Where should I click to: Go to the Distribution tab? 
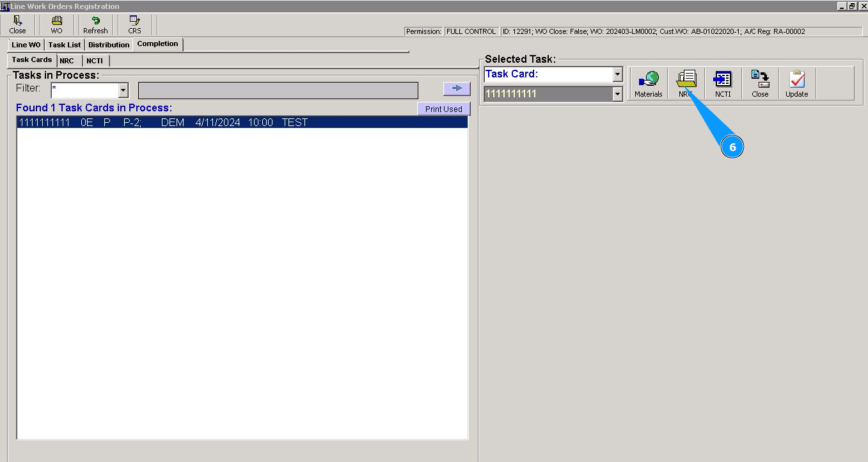pyautogui.click(x=109, y=45)
